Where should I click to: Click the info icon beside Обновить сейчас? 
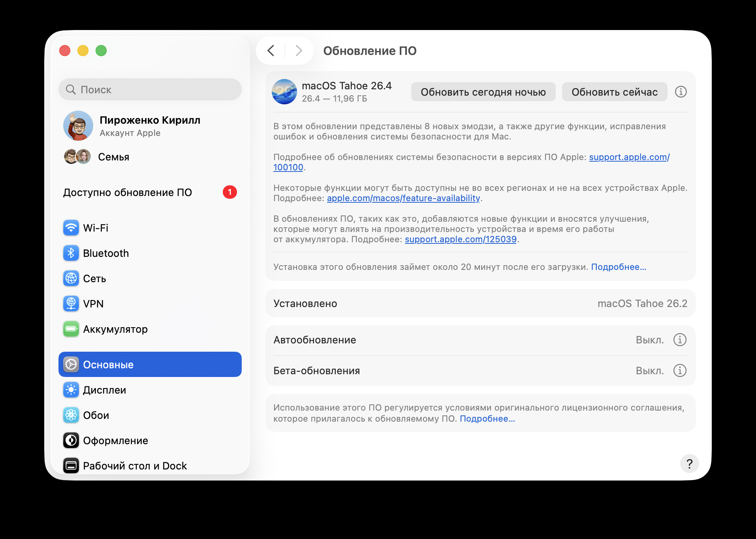pos(681,91)
